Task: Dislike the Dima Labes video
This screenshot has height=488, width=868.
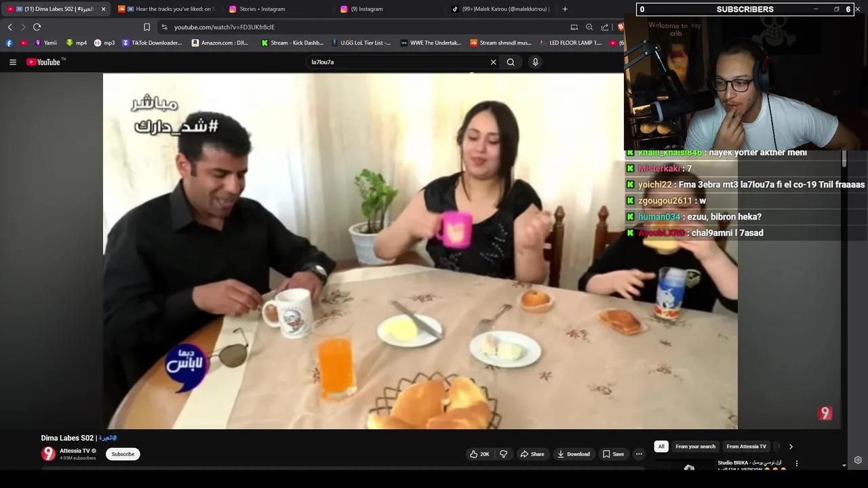Action: pyautogui.click(x=503, y=454)
